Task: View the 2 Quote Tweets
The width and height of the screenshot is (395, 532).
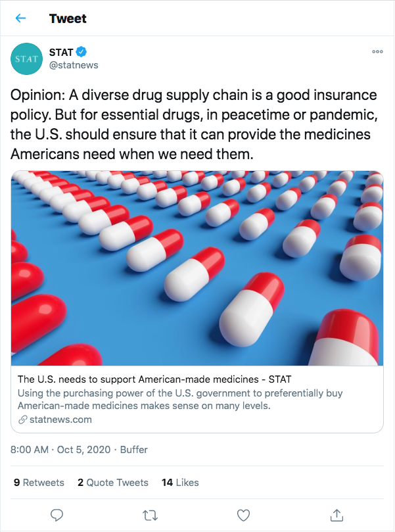Action: pos(113,483)
